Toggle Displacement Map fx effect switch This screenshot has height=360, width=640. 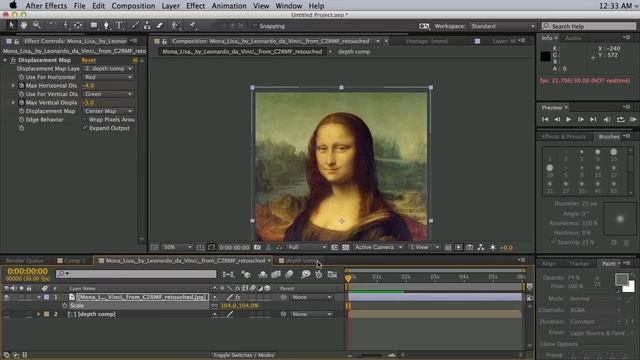tap(13, 60)
